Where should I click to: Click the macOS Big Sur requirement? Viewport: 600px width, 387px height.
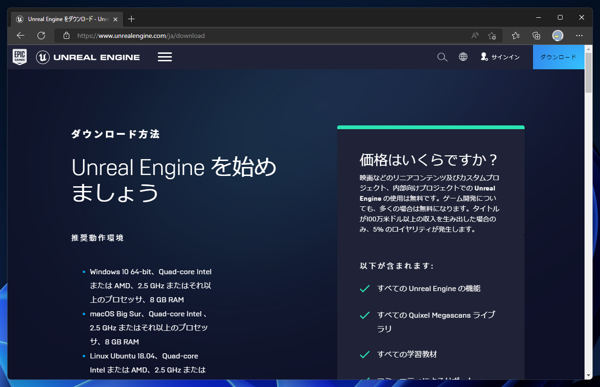[149, 328]
